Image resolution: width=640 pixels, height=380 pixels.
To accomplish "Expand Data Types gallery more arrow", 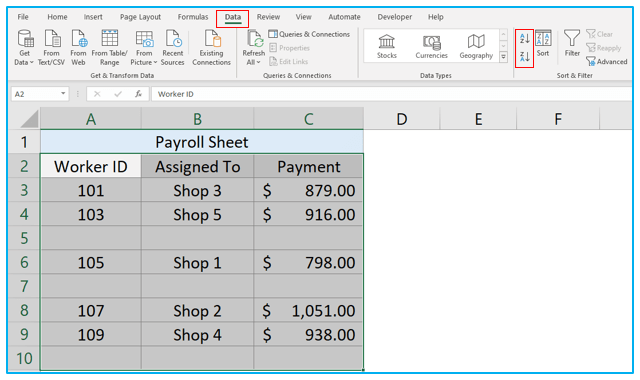I will (503, 57).
